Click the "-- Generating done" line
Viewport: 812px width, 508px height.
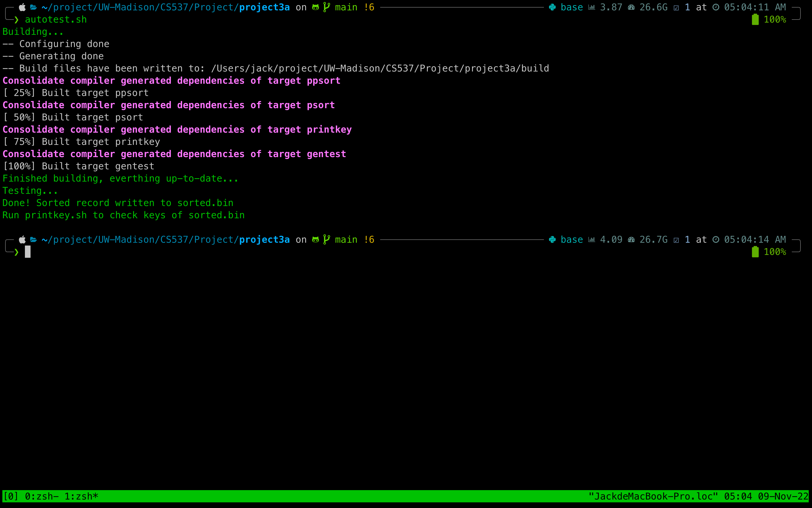[53, 56]
